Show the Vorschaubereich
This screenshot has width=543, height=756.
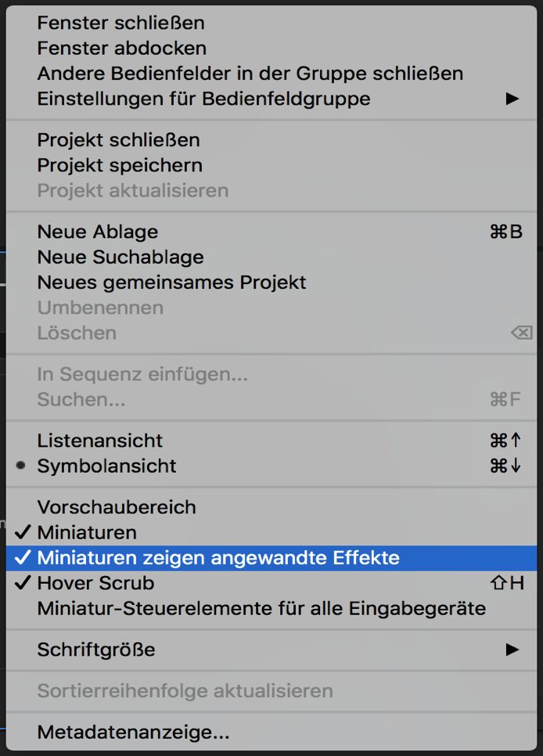tap(116, 506)
